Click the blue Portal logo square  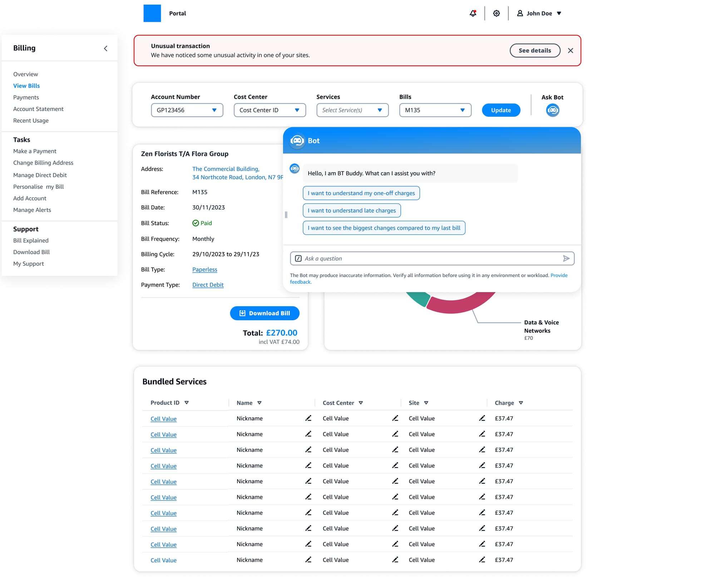point(152,13)
